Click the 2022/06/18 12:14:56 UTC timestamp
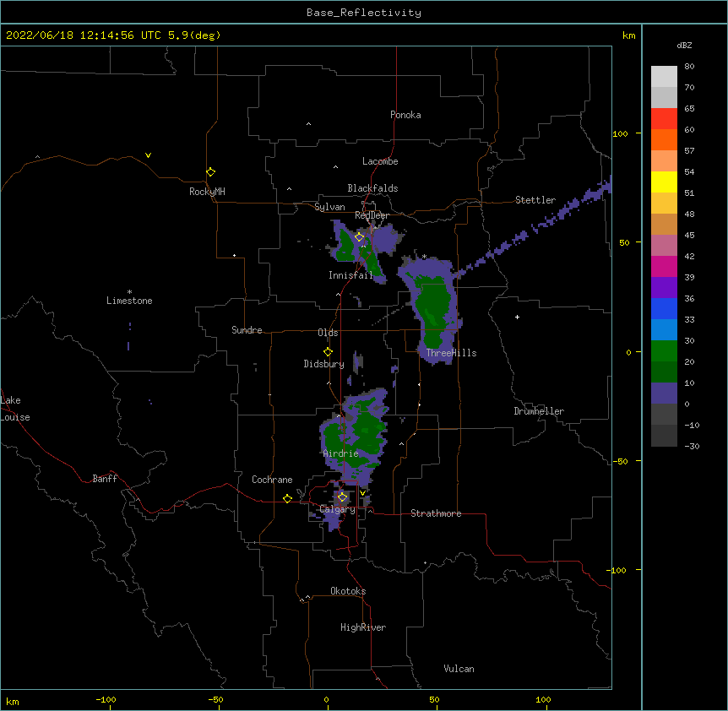728x711 pixels. coord(84,35)
